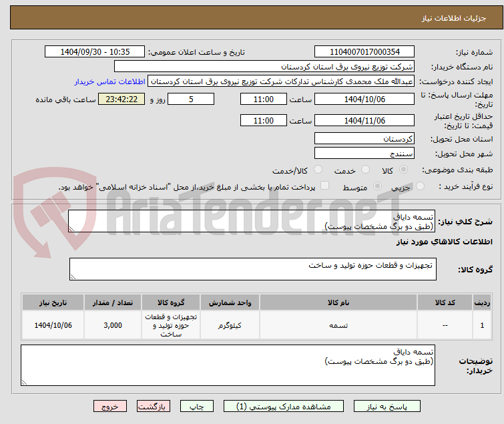Click the کد کالا column header
The height and width of the screenshot is (424, 504).
coord(445,302)
